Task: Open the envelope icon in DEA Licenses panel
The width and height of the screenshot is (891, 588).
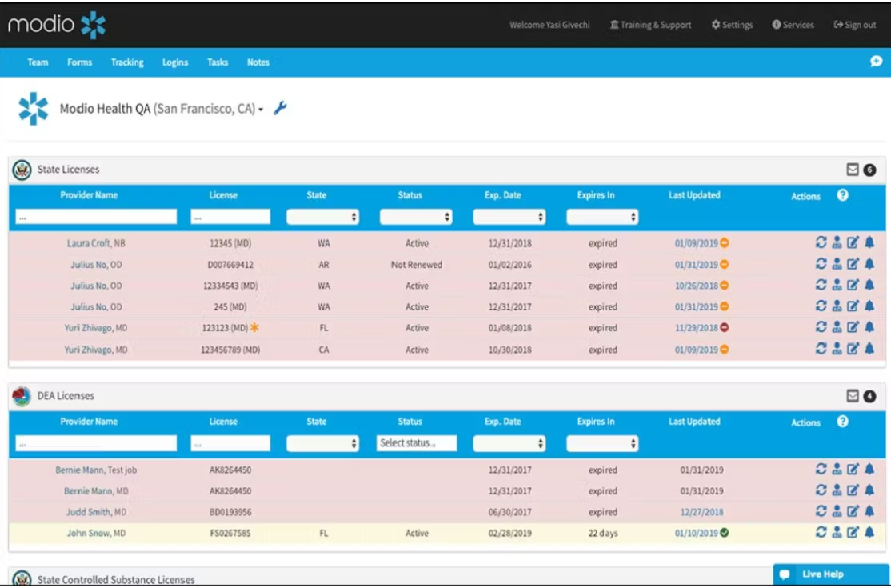Action: pyautogui.click(x=853, y=395)
